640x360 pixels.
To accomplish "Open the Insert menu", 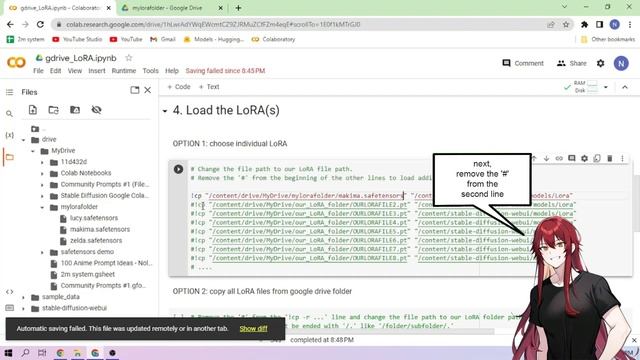I will pyautogui.click(x=97, y=71).
